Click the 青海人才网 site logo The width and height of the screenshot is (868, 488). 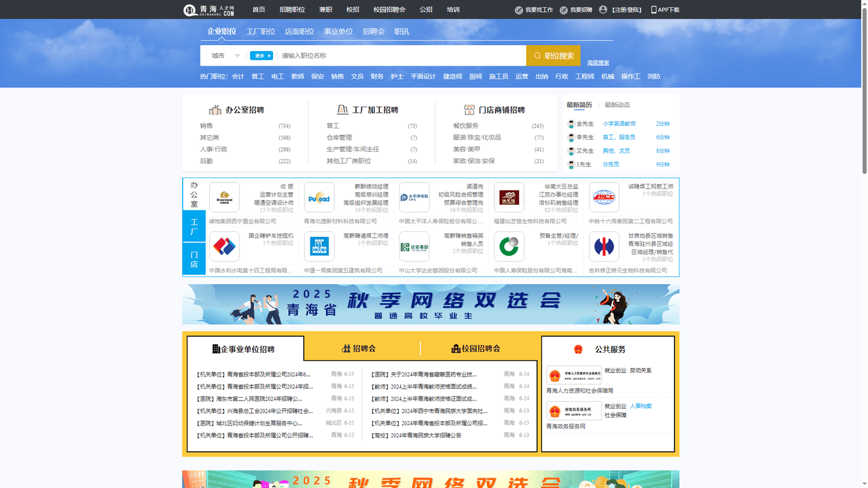point(209,10)
